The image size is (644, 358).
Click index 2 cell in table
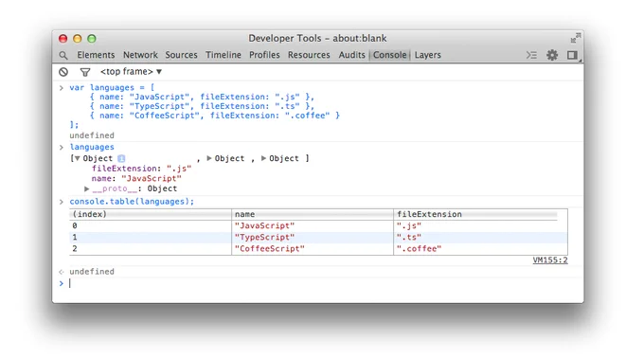[x=151, y=249]
